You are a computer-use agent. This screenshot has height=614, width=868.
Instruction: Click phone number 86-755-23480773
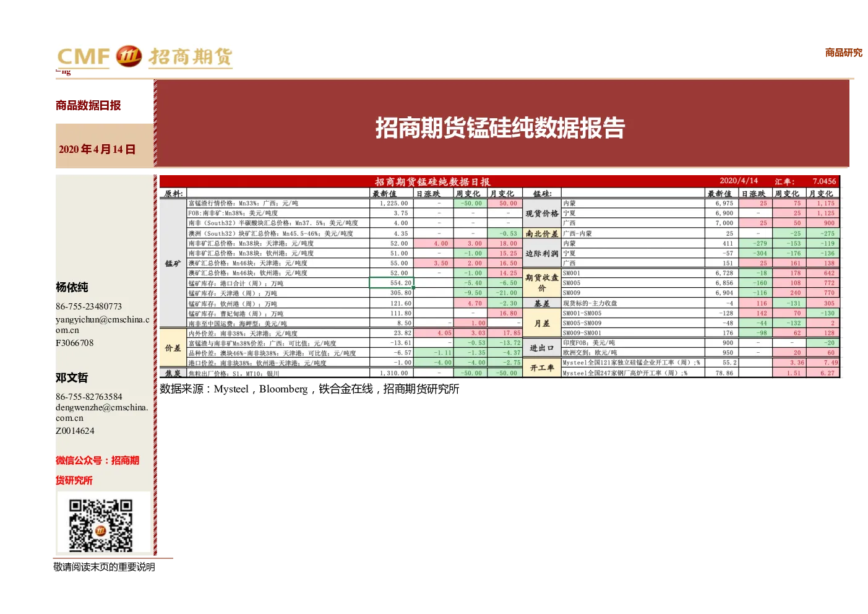point(88,306)
